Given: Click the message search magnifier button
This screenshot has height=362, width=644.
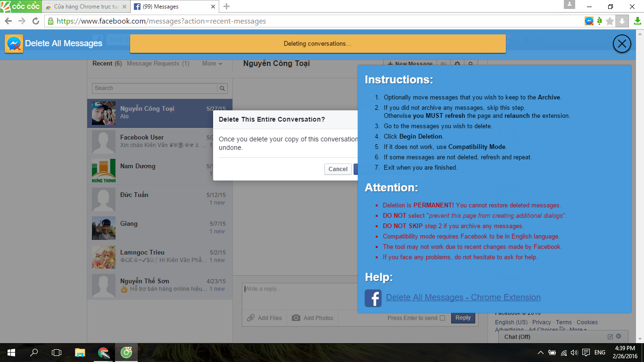Looking at the screenshot, I should 223,88.
